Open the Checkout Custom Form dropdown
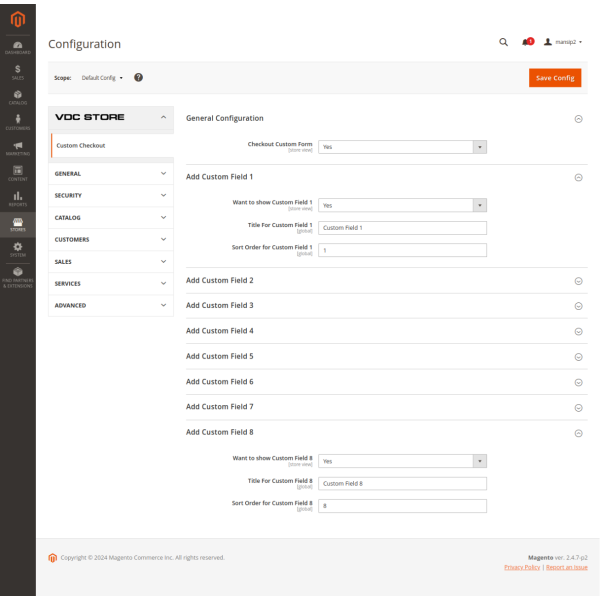The width and height of the screenshot is (600, 600). [402, 146]
